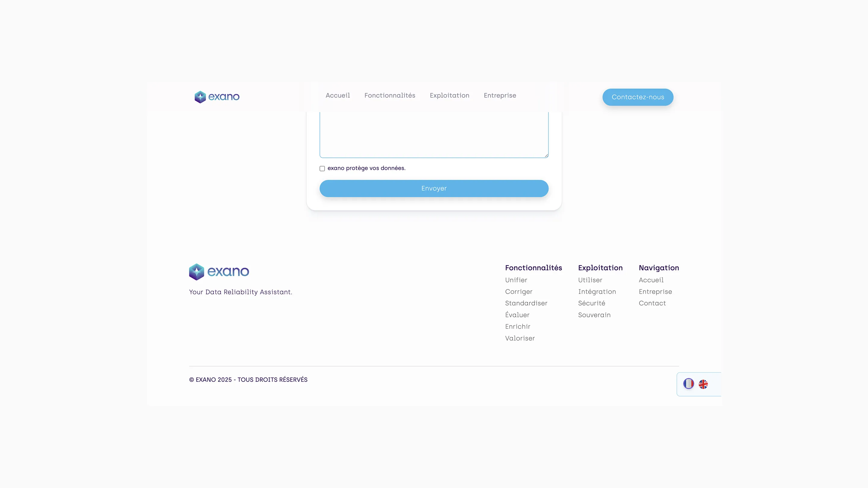868x488 pixels.
Task: Select the French flag language option
Action: 688,383
